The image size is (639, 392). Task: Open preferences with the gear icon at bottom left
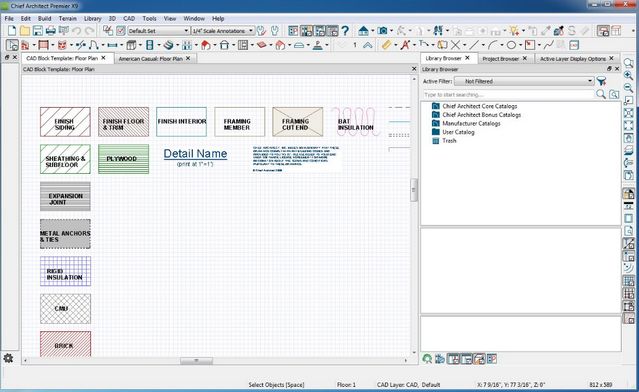pos(8,358)
